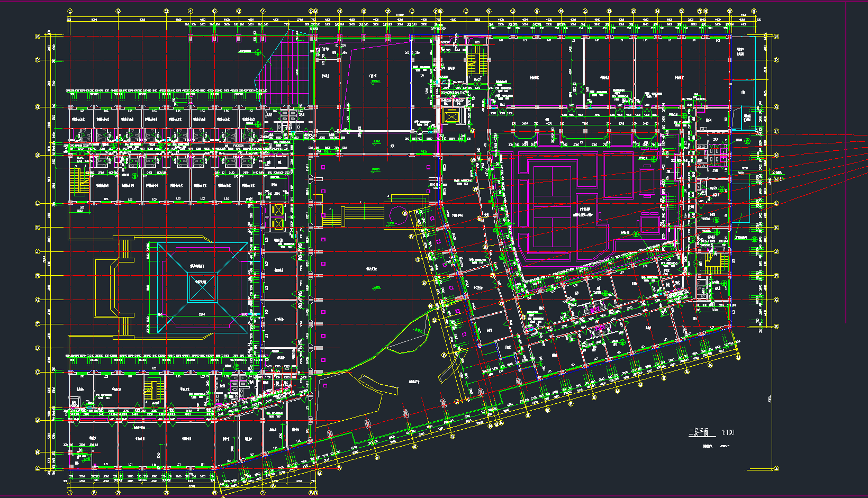The image size is (868, 498).
Task: Select the yellow staircase in top stairwell
Action: coord(474,62)
